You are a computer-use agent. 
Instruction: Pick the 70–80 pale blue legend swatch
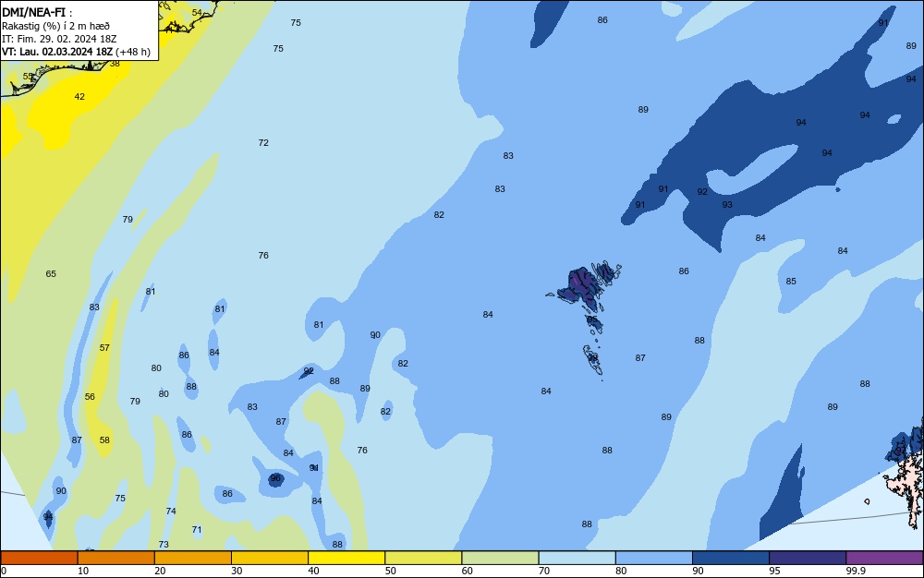tap(577, 558)
